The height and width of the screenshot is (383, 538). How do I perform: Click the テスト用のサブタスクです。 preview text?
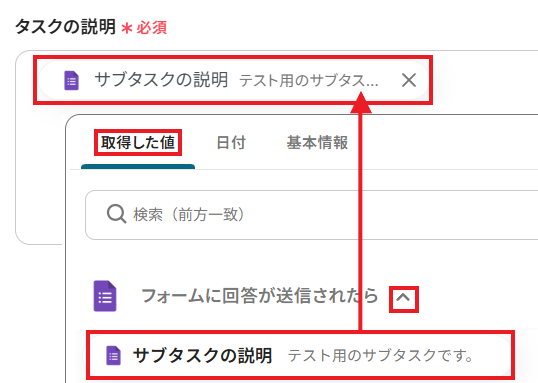[x=381, y=356]
